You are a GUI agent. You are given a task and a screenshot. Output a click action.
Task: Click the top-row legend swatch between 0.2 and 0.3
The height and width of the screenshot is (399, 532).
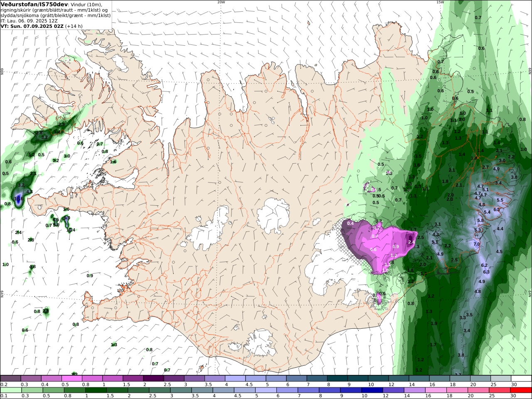click(10, 379)
